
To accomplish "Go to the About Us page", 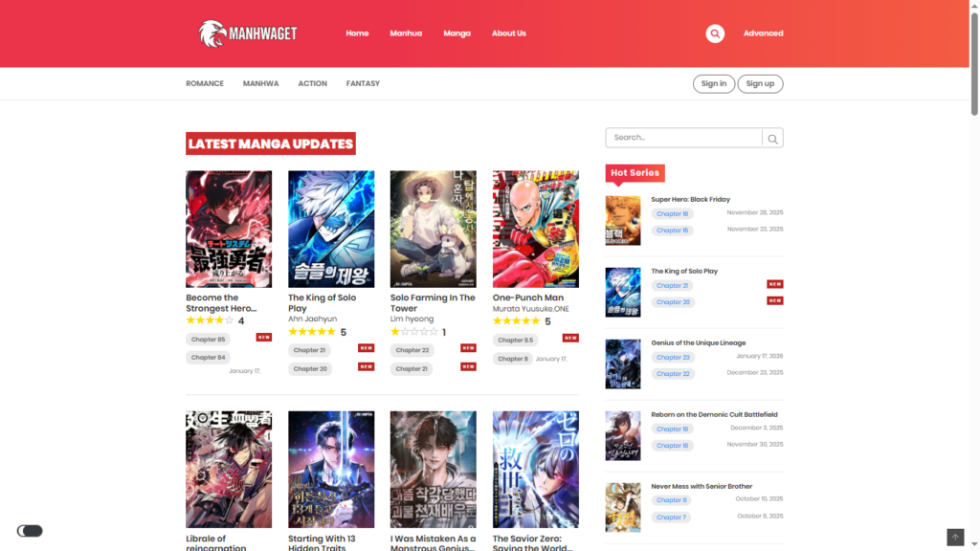I will point(508,33).
